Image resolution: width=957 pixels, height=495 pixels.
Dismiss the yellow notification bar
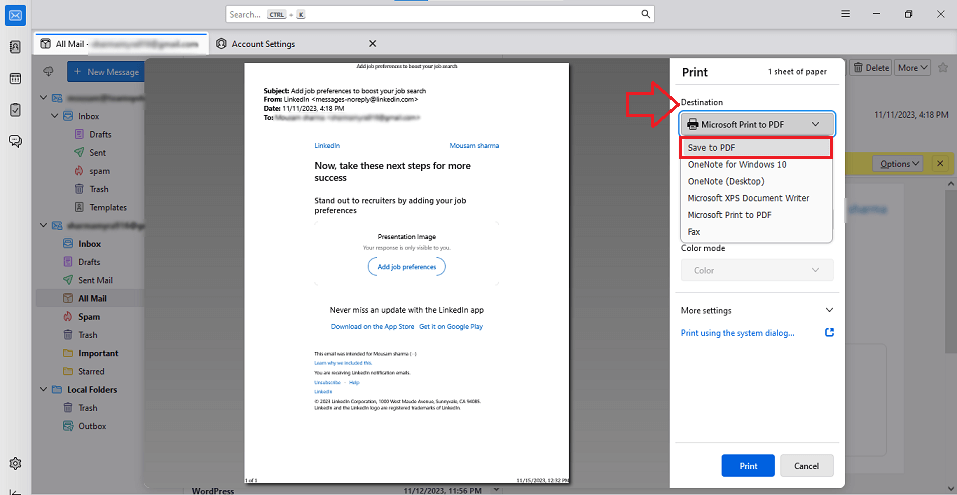click(940, 164)
